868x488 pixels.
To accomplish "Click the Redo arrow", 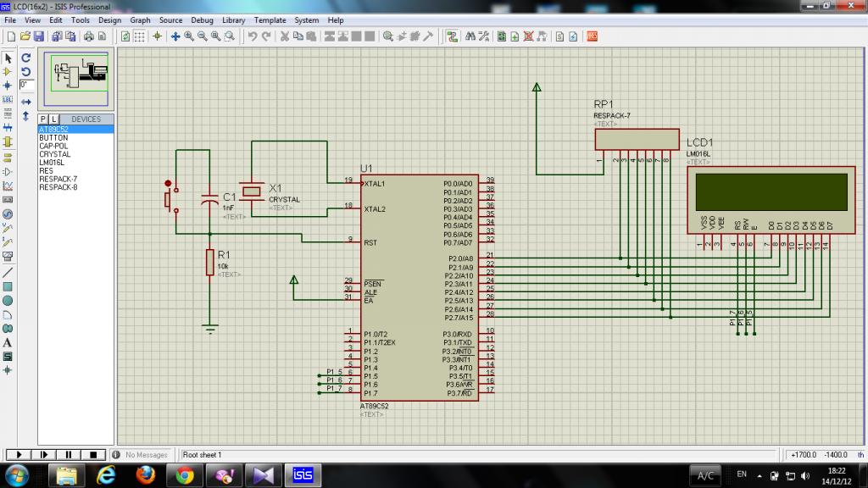I will click(x=266, y=36).
